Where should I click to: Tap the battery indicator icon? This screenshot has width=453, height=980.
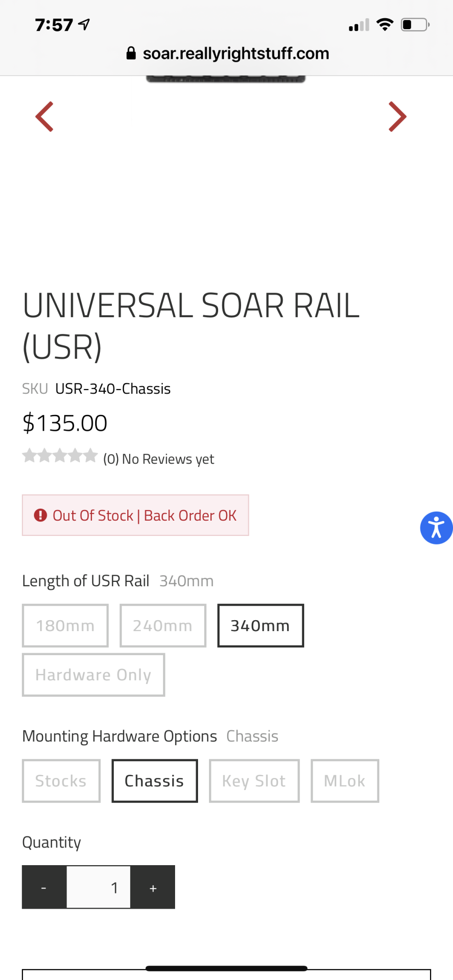pyautogui.click(x=415, y=24)
